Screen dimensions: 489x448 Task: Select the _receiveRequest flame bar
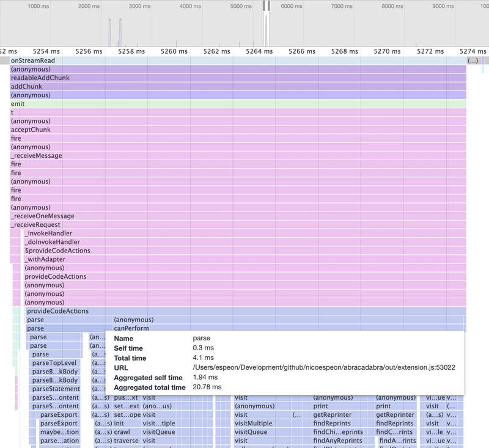click(238, 225)
